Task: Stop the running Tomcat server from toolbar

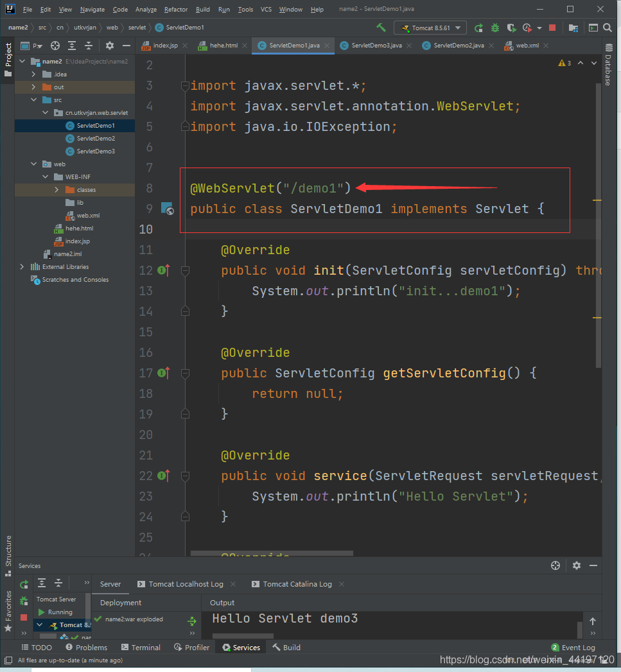Action: coord(552,28)
